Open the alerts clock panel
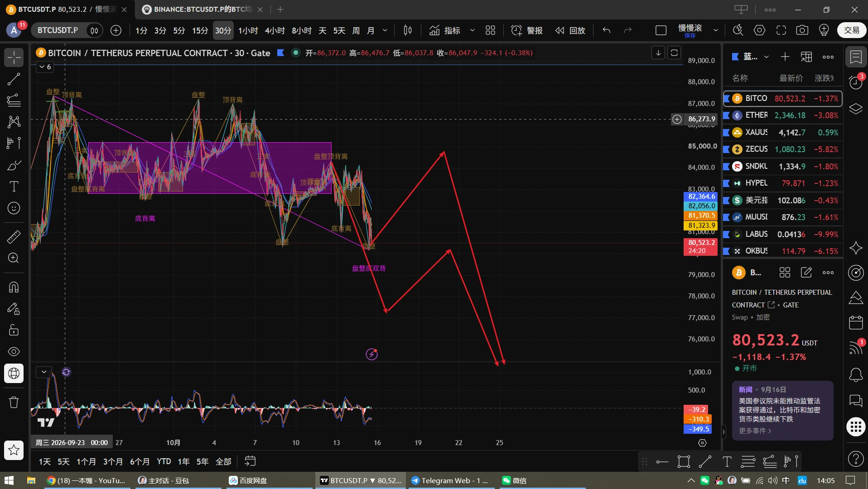 [x=856, y=82]
